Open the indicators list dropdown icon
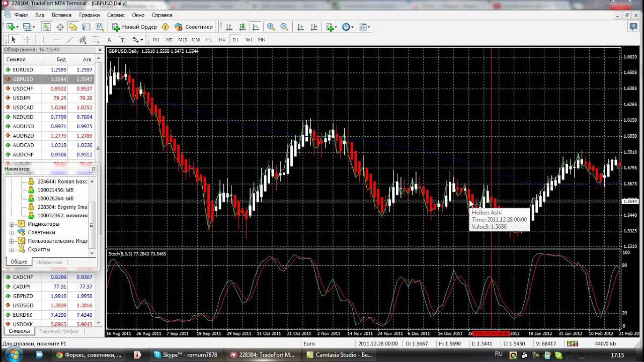Image resolution: width=644 pixels, height=362 pixels. pyautogui.click(x=331, y=27)
